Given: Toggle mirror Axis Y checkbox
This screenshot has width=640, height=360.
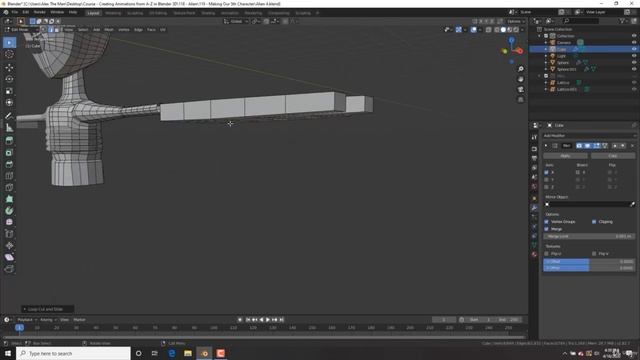Looking at the screenshot, I should [547, 180].
